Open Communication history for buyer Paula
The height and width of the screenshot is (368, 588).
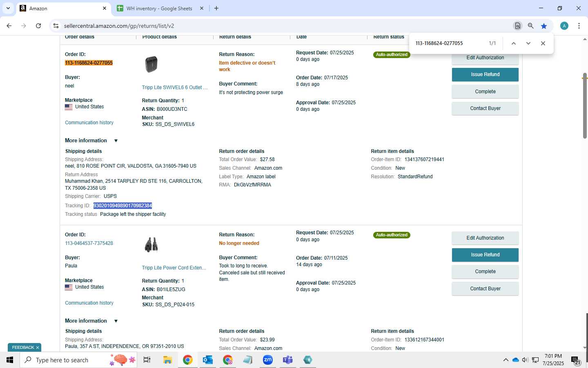(89, 303)
